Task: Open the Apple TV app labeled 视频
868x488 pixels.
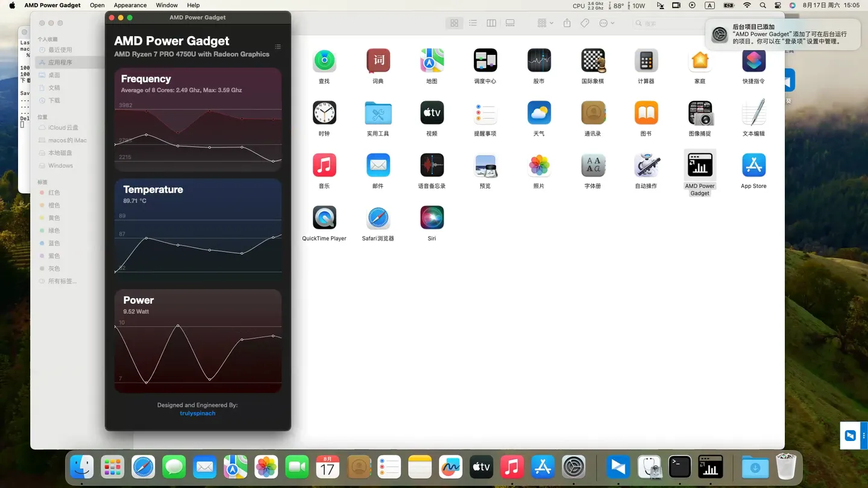Action: (432, 113)
